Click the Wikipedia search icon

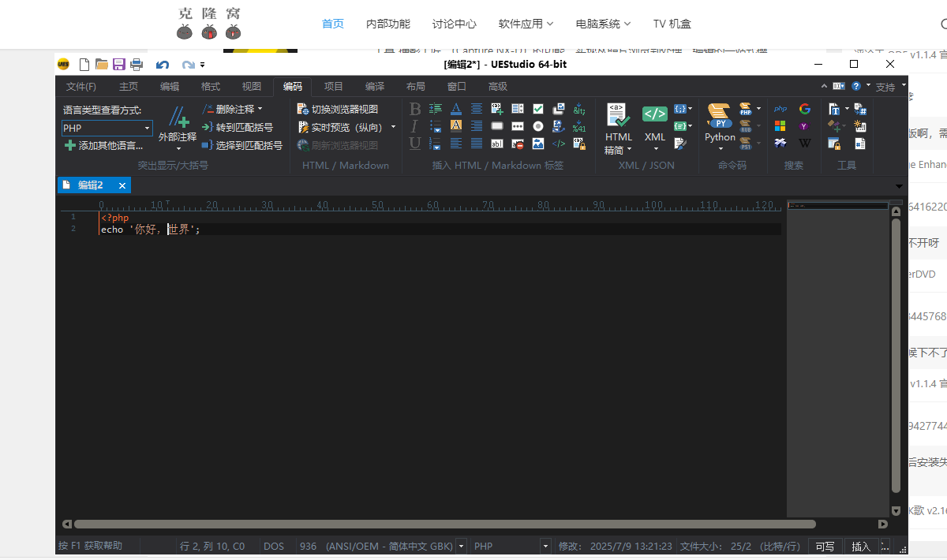[x=804, y=144]
